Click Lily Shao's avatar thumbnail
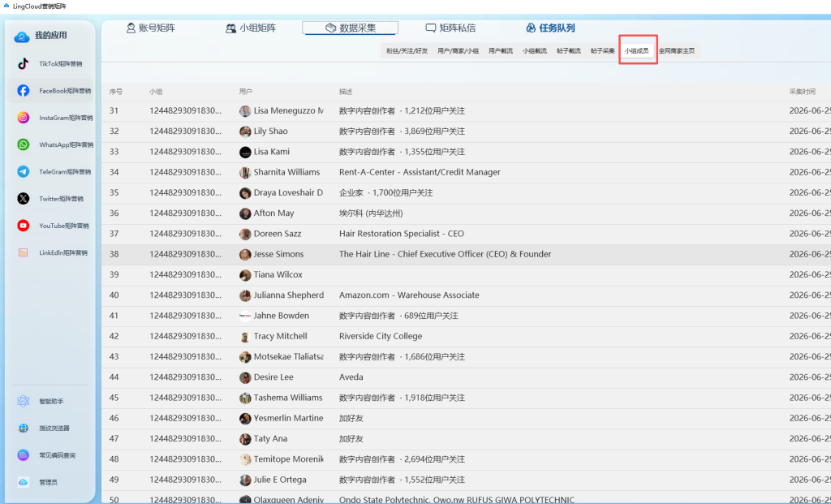The image size is (831, 504). pyautogui.click(x=245, y=131)
